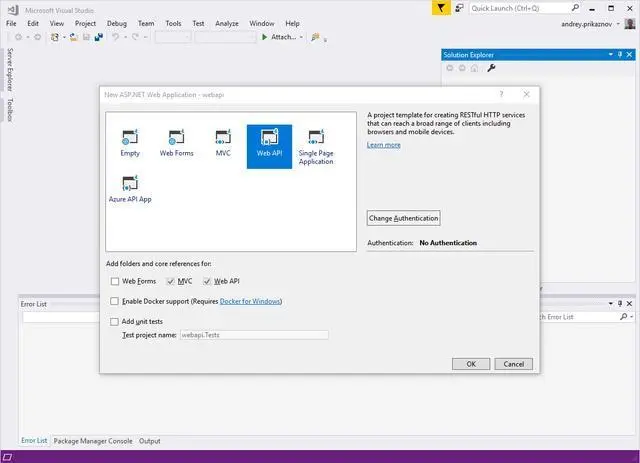The height and width of the screenshot is (463, 640).
Task: Select the Web API template
Action: pyautogui.click(x=269, y=141)
